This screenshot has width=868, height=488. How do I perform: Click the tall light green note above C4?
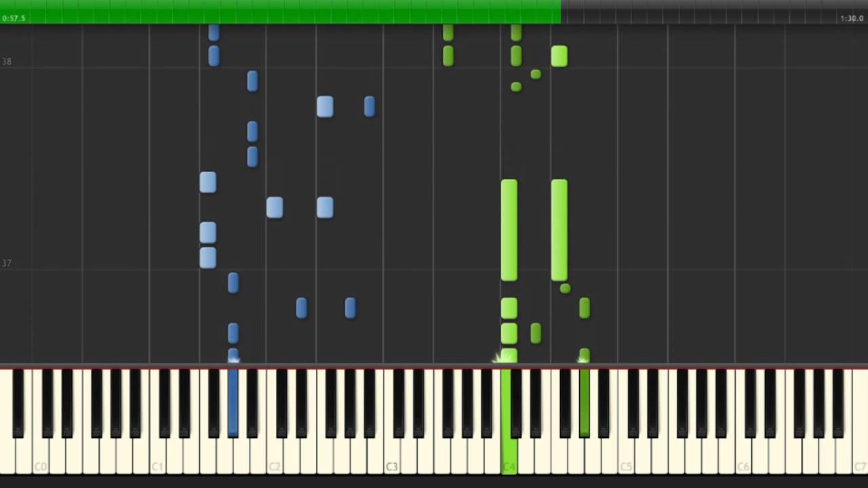coord(509,230)
